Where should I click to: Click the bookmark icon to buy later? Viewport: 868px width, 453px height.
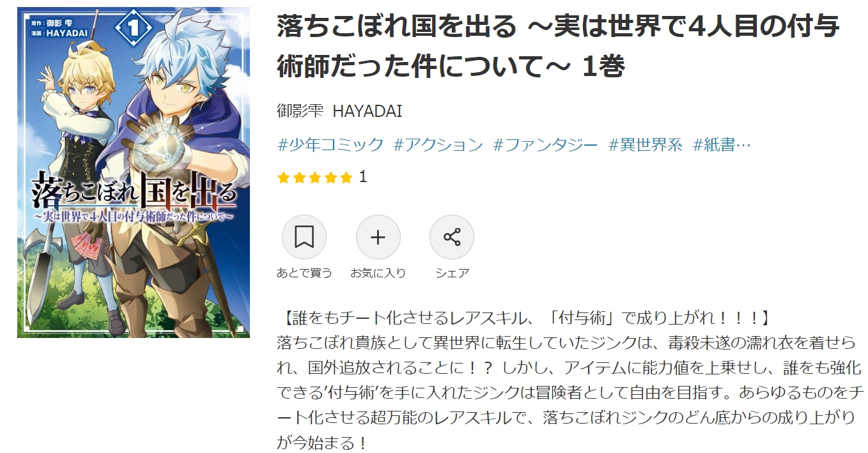pyautogui.click(x=304, y=238)
